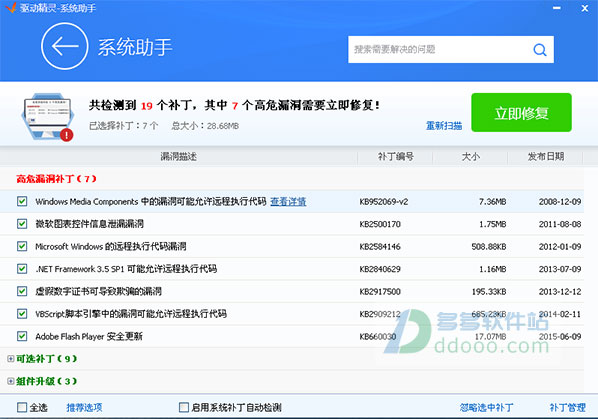Open 查看详情 link for Windows Media Components

point(288,201)
